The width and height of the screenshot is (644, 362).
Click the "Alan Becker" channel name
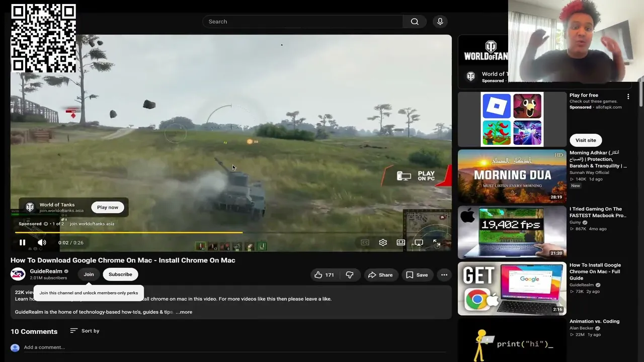tap(581, 328)
